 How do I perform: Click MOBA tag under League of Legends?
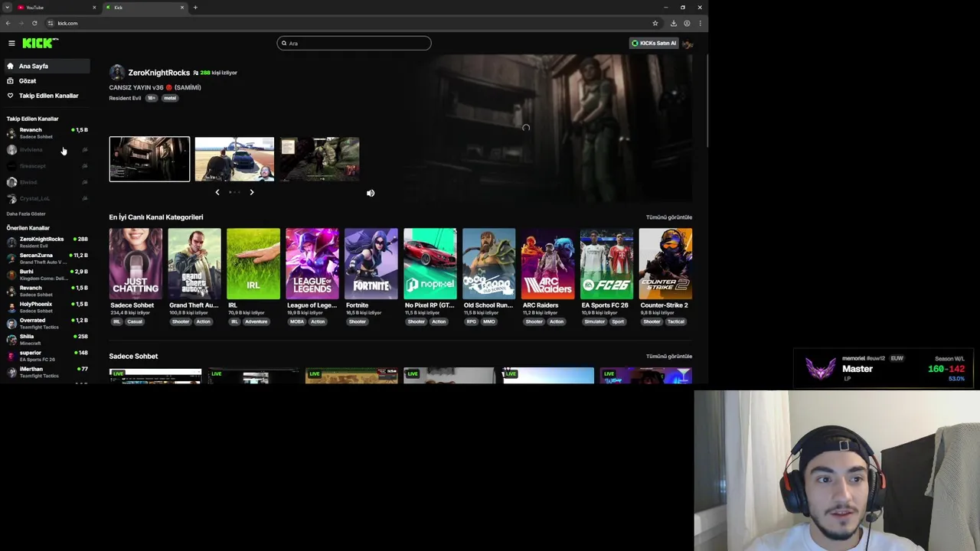tap(296, 321)
